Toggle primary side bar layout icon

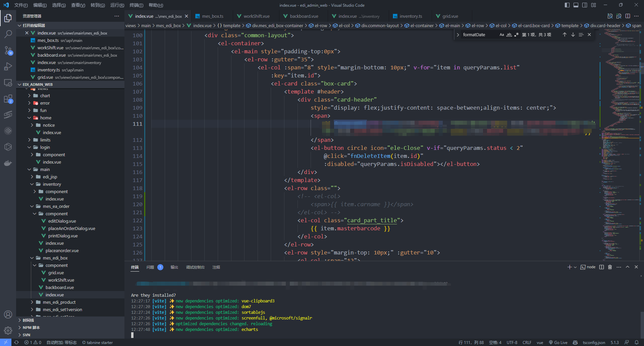567,5
